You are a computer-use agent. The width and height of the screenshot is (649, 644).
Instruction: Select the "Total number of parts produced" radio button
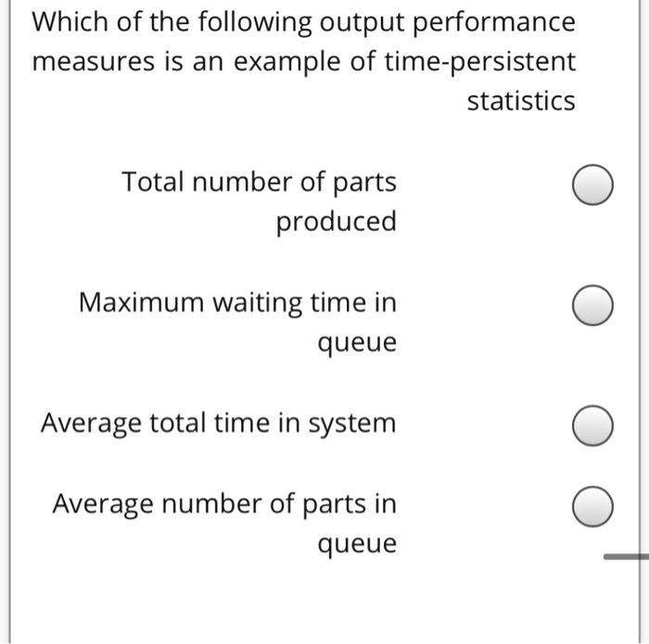(592, 184)
